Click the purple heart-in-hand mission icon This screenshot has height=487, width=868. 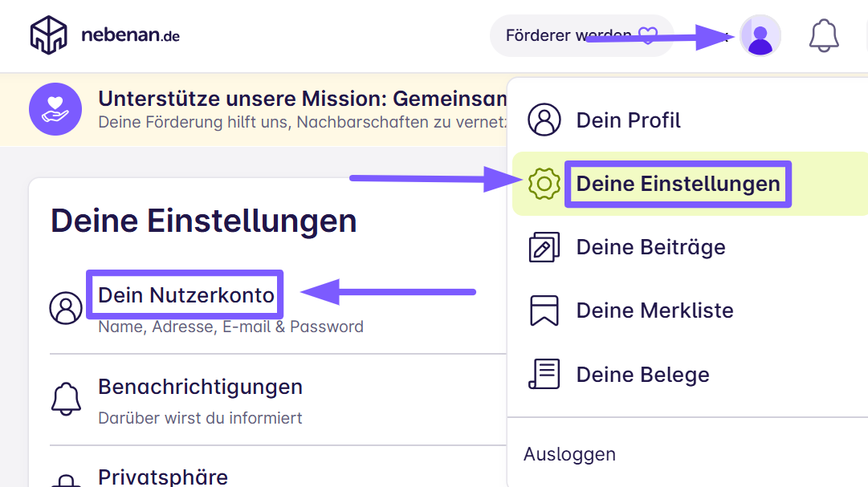click(55, 109)
